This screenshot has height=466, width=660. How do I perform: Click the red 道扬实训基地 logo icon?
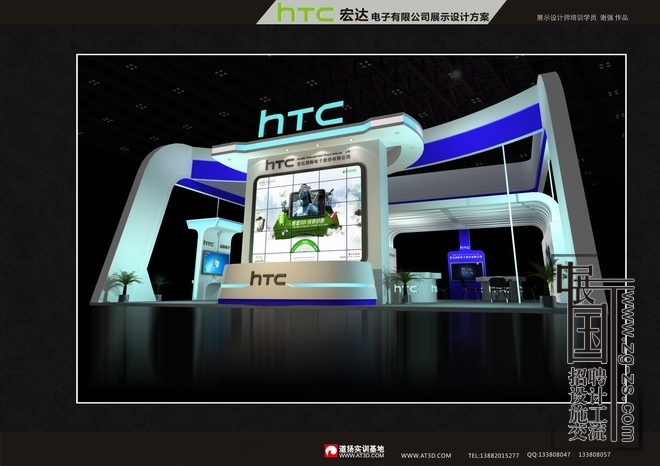click(x=331, y=451)
